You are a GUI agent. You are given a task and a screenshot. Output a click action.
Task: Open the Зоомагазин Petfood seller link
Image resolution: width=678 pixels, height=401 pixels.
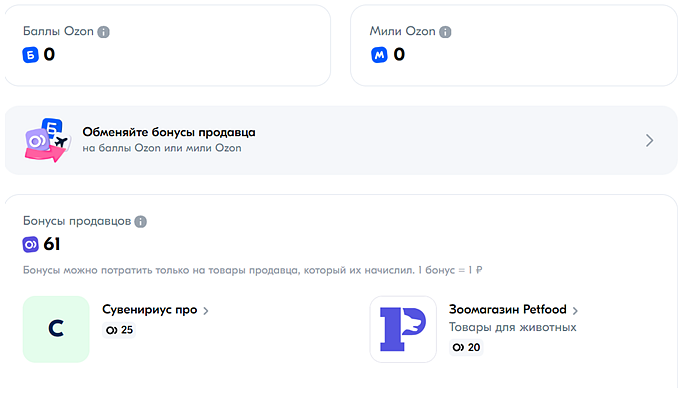(x=508, y=309)
